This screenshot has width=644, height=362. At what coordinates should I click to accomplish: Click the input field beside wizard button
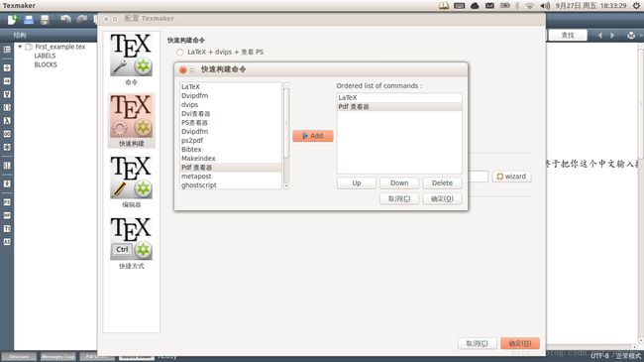click(x=479, y=177)
